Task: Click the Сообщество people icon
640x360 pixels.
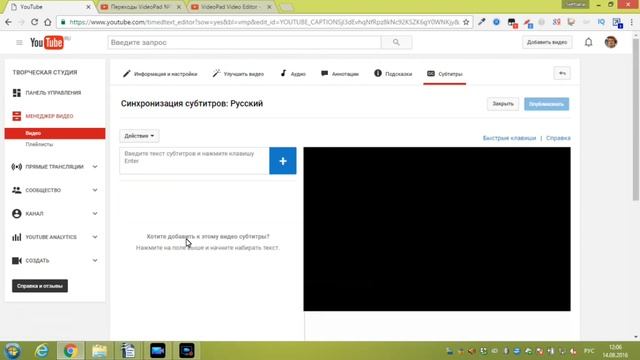Action: pyautogui.click(x=17, y=190)
